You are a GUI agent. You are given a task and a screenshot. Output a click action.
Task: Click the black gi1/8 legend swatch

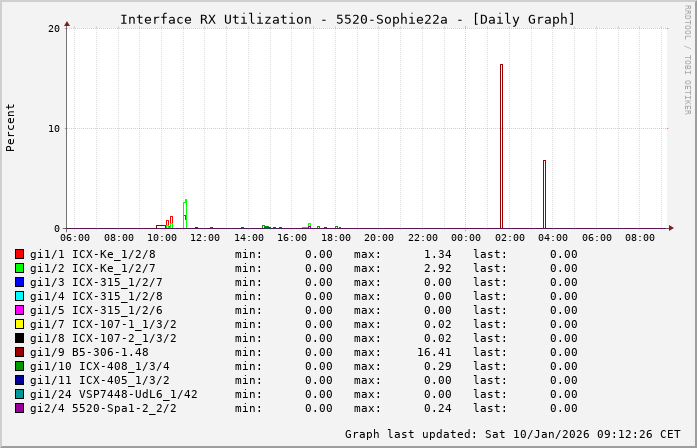tap(19, 338)
